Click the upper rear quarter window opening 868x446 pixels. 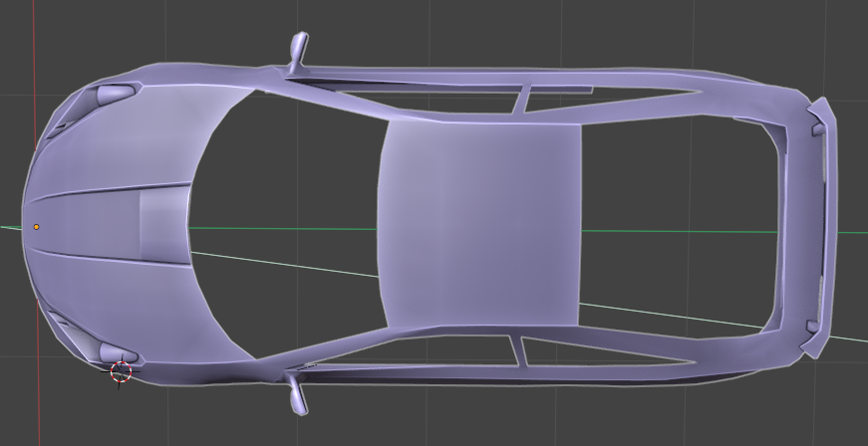point(598,96)
